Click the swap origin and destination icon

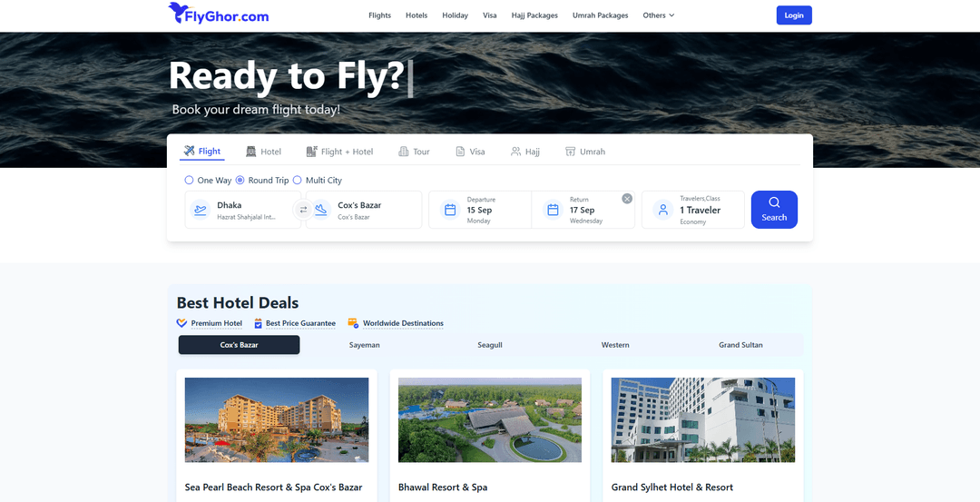[303, 210]
